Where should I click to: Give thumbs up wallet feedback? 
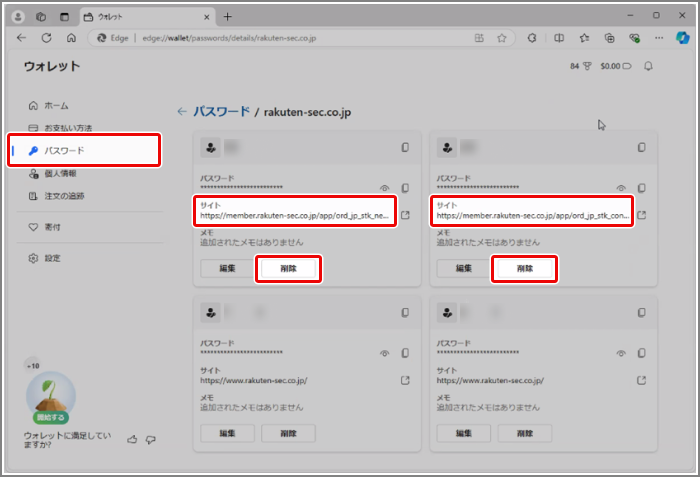coord(132,440)
